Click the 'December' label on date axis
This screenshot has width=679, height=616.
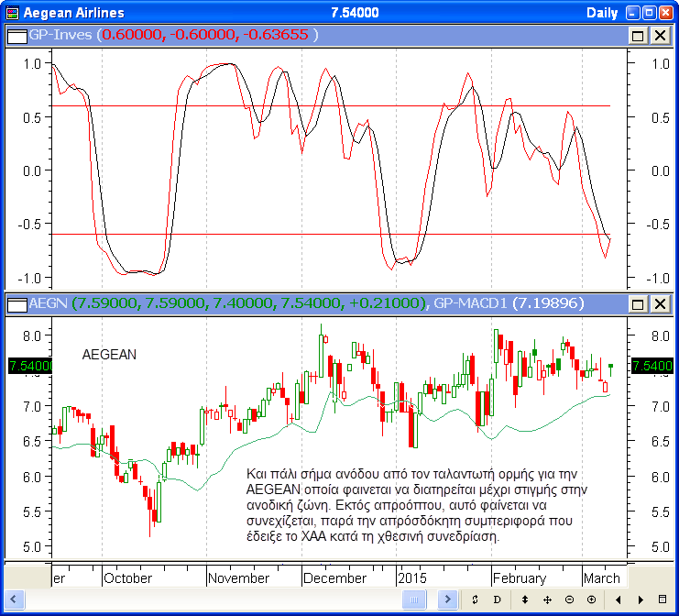(x=334, y=578)
